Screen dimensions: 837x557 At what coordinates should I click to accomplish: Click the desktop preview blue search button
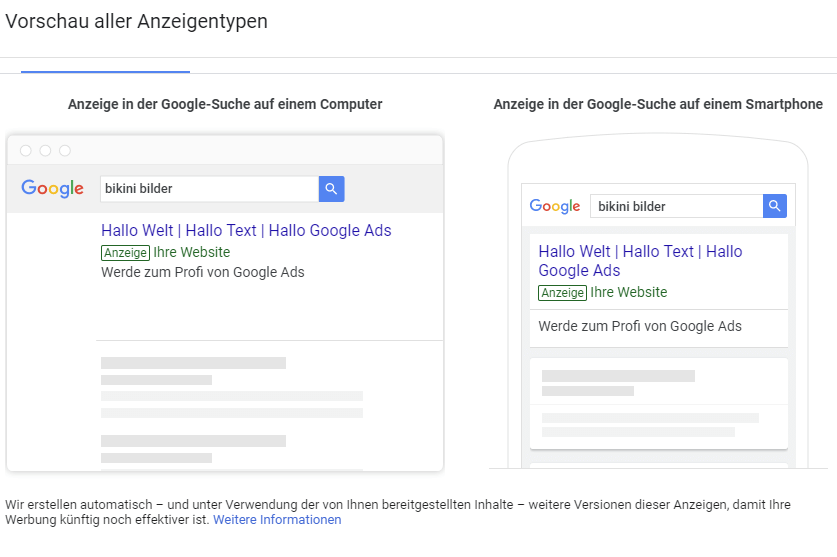[x=332, y=188]
